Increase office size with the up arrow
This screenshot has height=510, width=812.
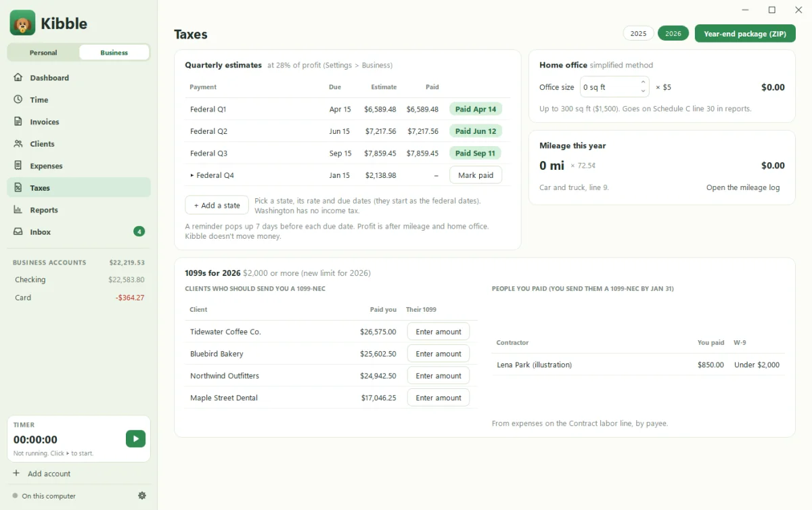click(643, 83)
